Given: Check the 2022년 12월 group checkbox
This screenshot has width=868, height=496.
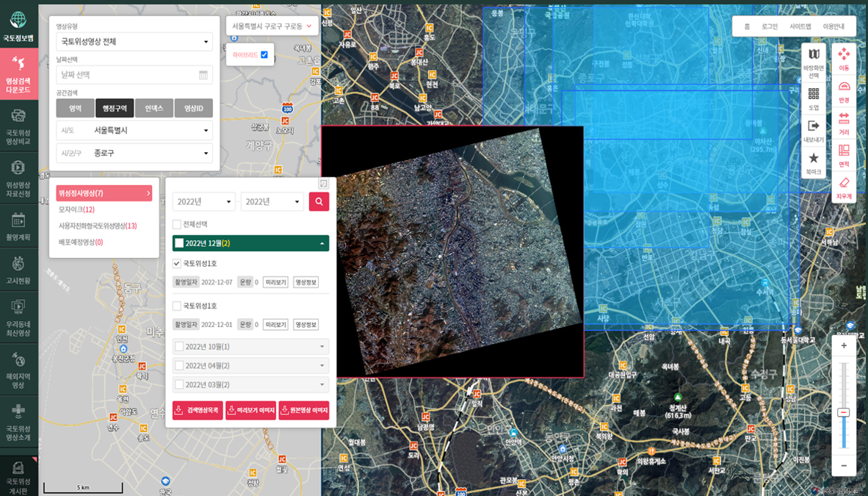Looking at the screenshot, I should [x=179, y=243].
